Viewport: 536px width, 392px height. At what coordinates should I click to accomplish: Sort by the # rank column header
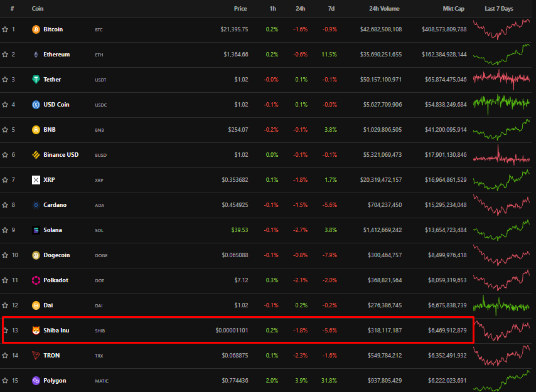coord(13,9)
